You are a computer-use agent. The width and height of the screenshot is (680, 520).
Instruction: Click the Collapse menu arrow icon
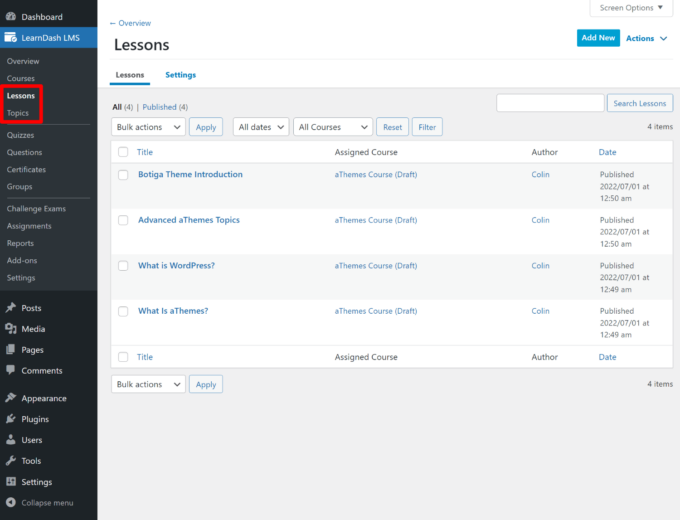[11, 502]
